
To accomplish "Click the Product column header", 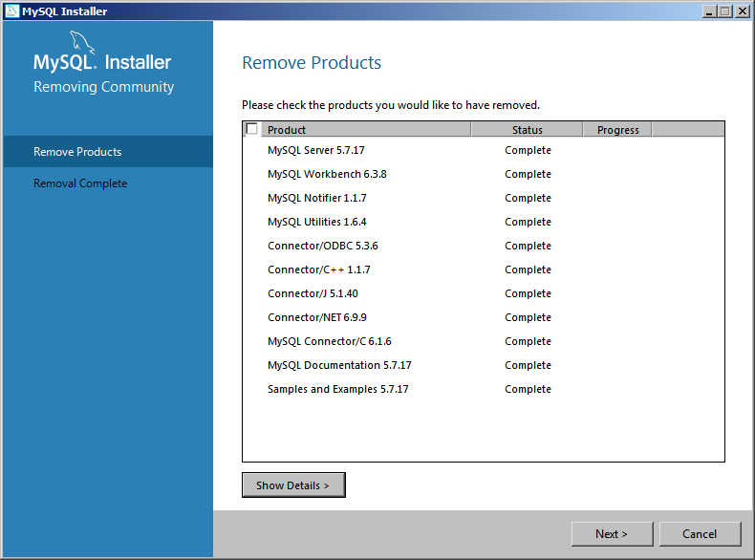I will point(366,130).
